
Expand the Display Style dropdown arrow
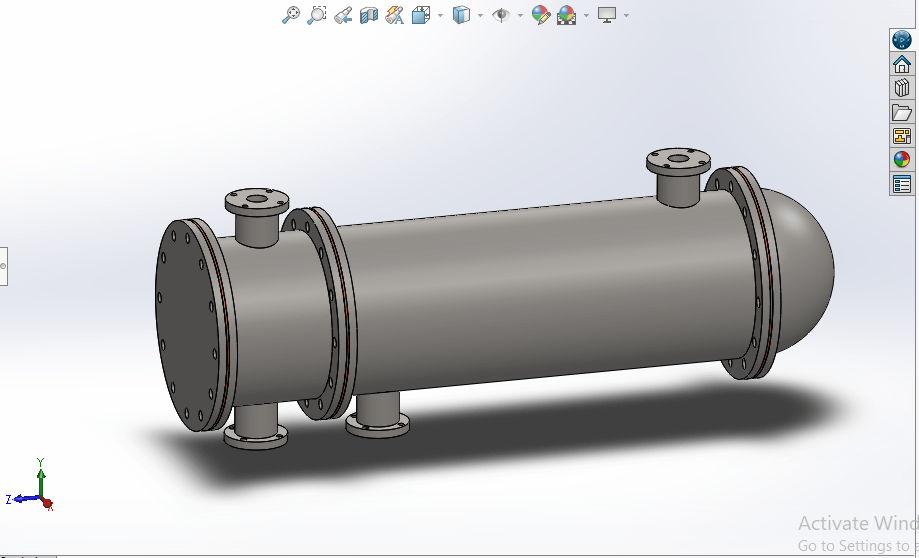(x=481, y=15)
